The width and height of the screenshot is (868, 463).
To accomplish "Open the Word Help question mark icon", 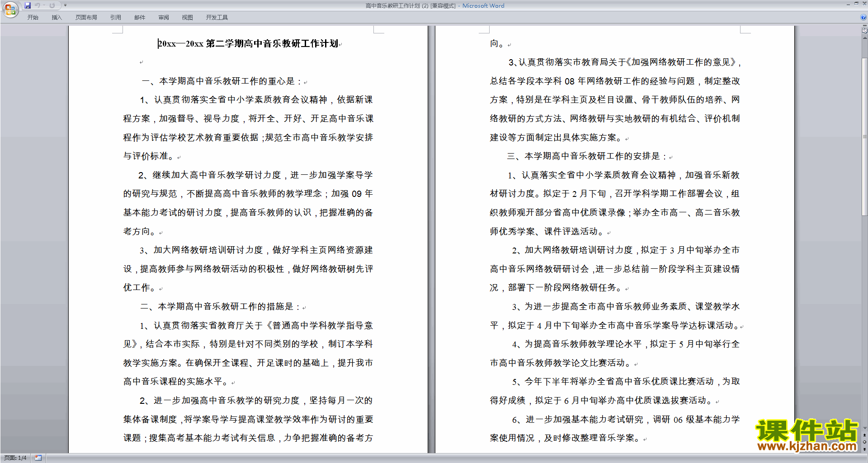I will 863,17.
